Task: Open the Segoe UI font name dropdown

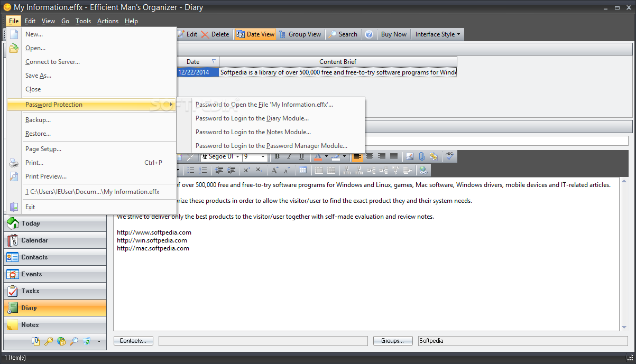Action: (x=238, y=157)
